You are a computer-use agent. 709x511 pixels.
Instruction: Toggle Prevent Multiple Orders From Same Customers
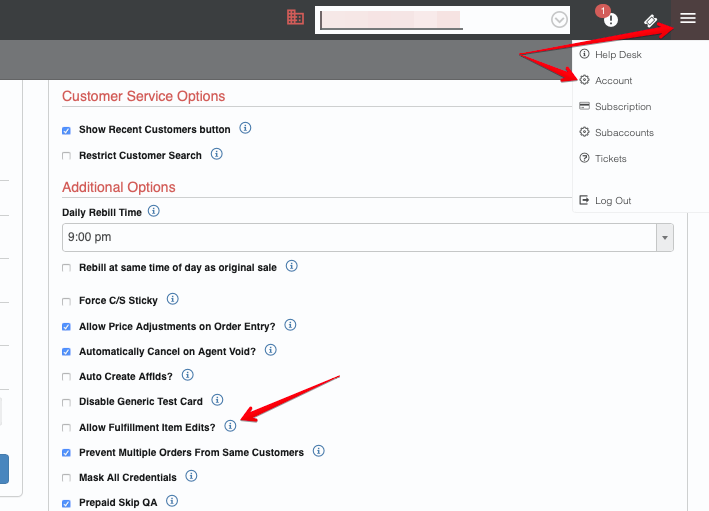67,453
